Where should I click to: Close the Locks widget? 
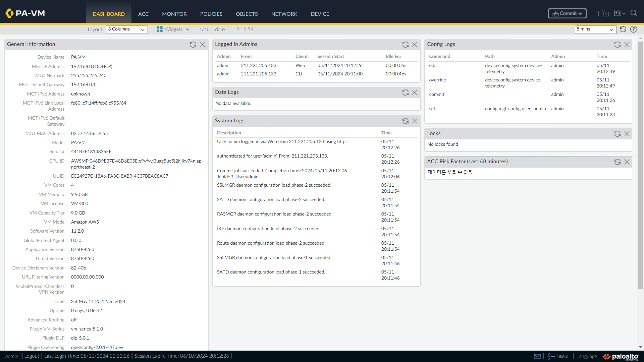pos(627,134)
